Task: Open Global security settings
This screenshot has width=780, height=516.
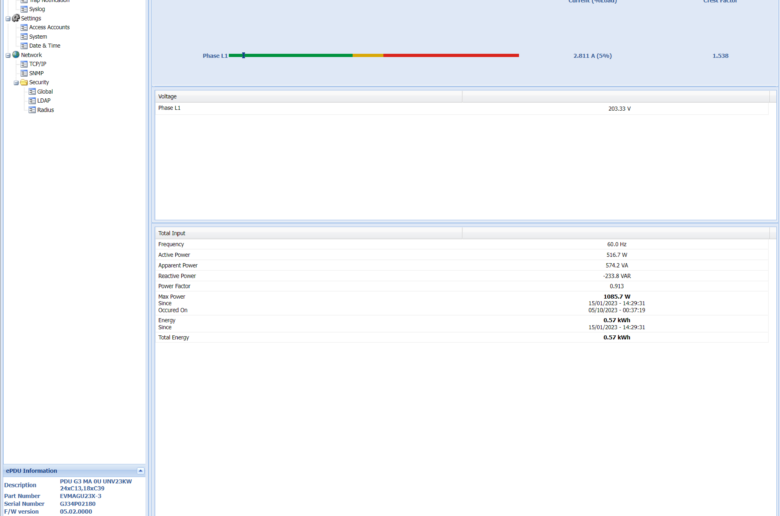Action: point(45,91)
